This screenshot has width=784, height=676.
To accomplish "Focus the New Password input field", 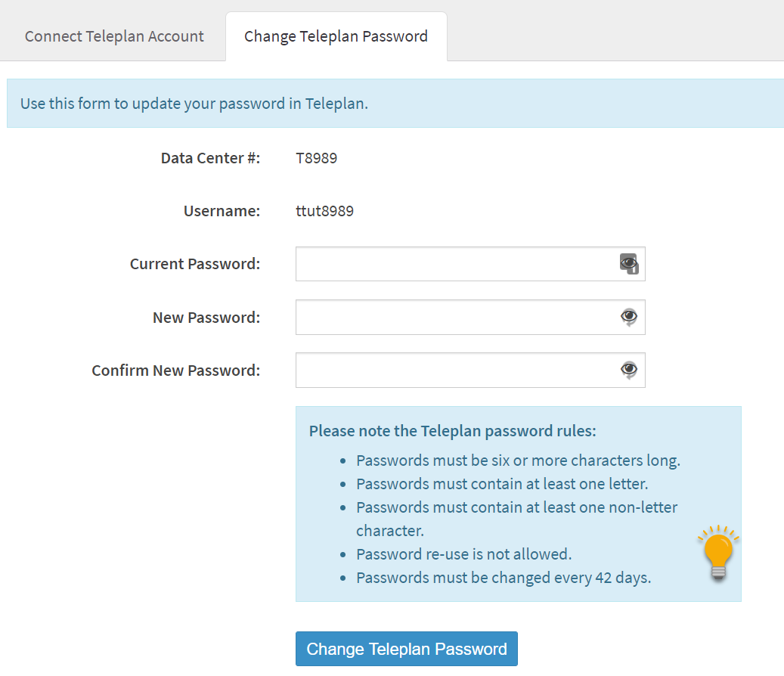I will coord(470,317).
